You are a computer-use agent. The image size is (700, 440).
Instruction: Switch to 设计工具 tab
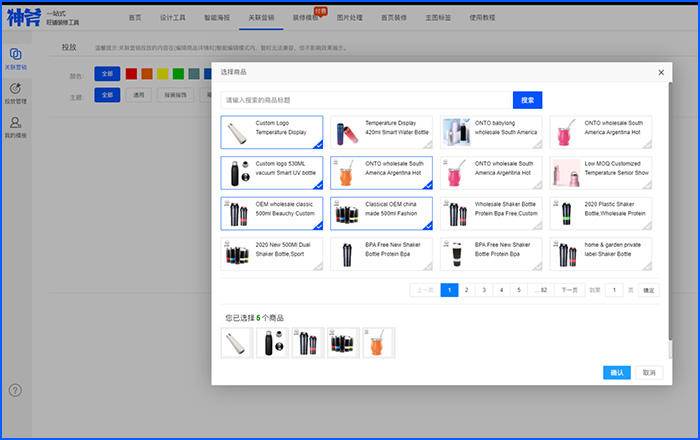[x=173, y=17]
